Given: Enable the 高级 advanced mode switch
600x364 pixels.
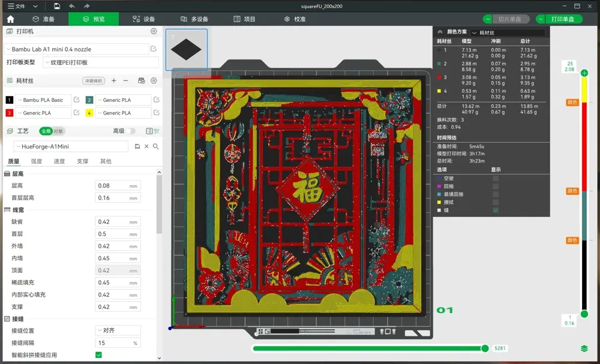Looking at the screenshot, I should [130, 131].
